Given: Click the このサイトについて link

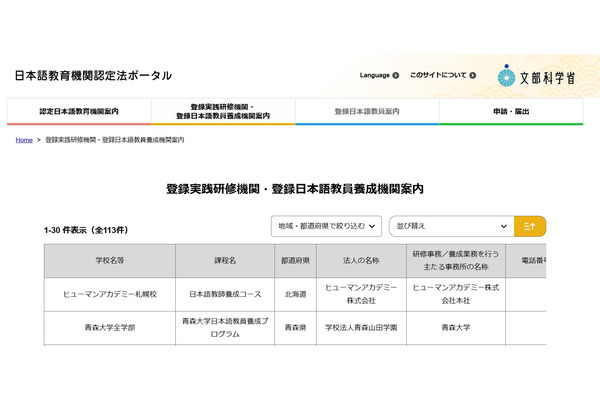Looking at the screenshot, I should click(438, 75).
